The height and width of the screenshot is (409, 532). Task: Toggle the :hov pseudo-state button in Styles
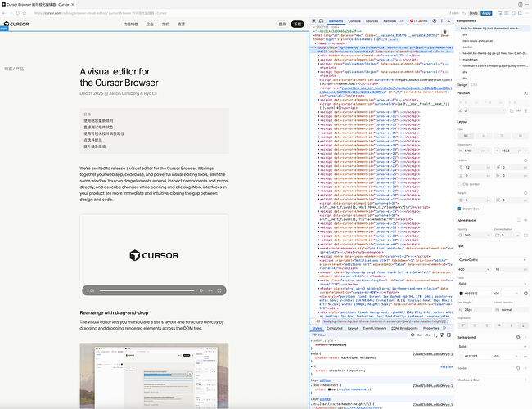tap(420, 335)
